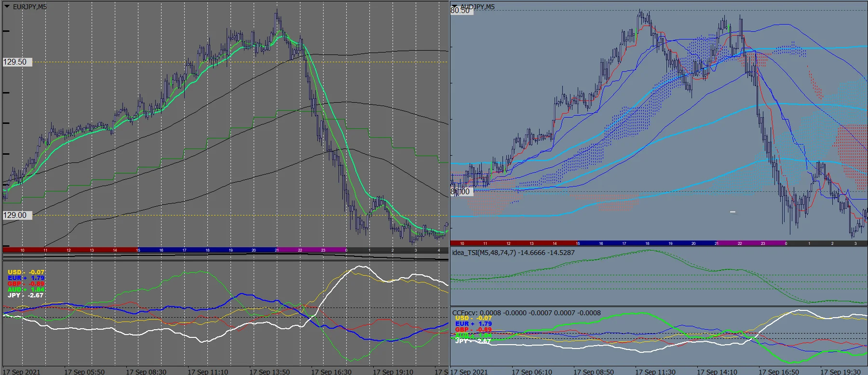Select the red GBP -0.89 legend in EURJPY panel
Screen dimensions: 868x375
[26, 284]
